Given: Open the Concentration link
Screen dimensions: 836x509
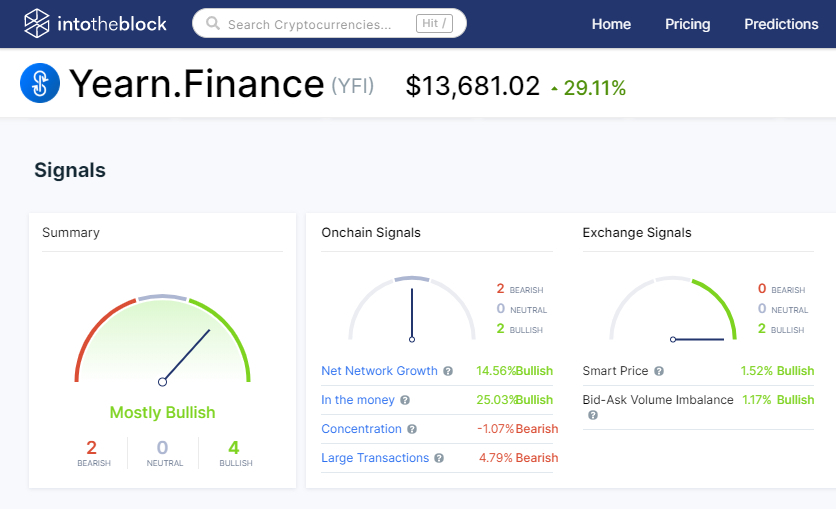Looking at the screenshot, I should tap(361, 429).
